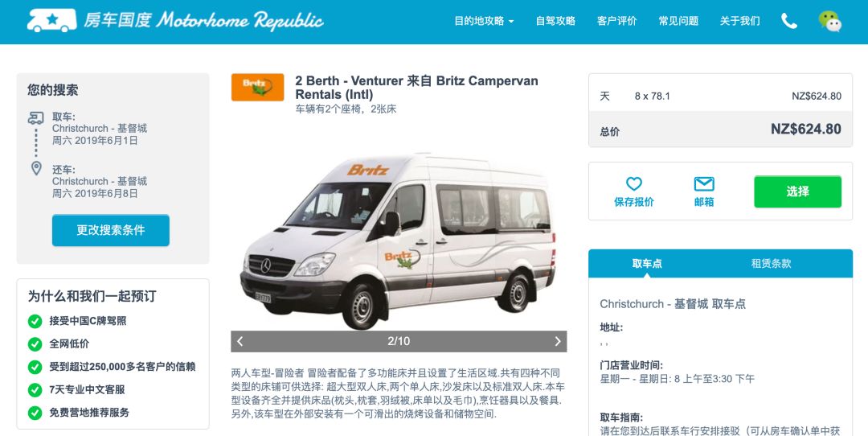868x436 pixels.
Task: Click the Britz orange brand logo
Action: (x=257, y=87)
